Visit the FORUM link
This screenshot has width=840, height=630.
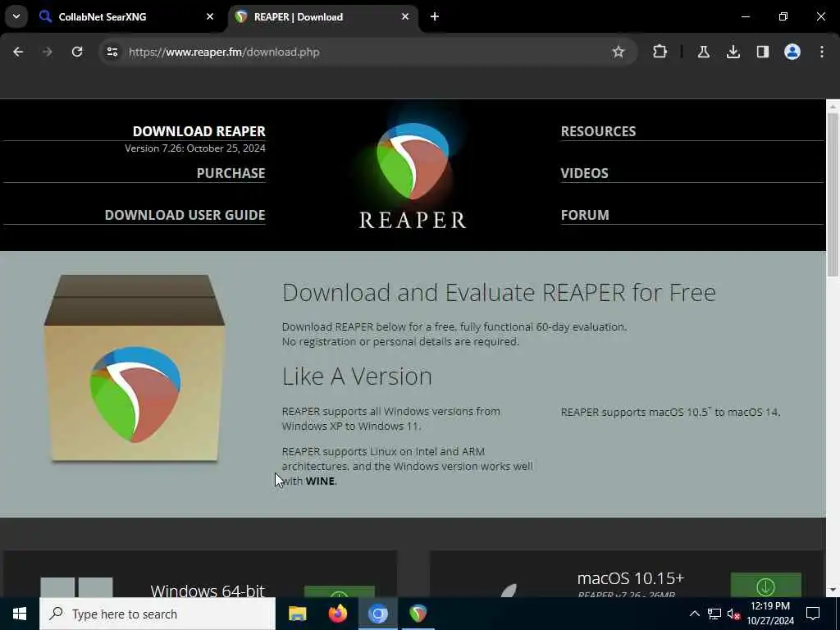pyautogui.click(x=585, y=215)
